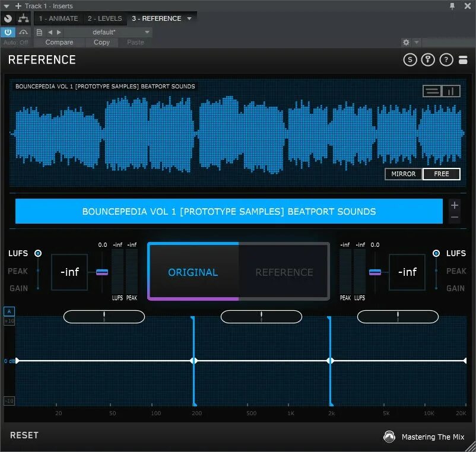
Task: Click the low band stereo width slider
Action: tap(104, 317)
